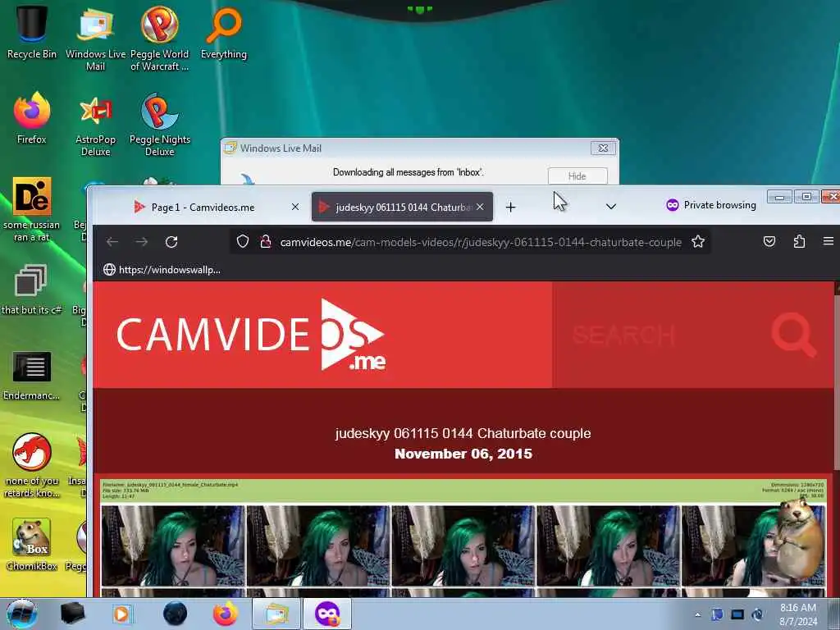Image resolution: width=840 pixels, height=630 pixels.
Task: Reload the current page
Action: tap(171, 242)
